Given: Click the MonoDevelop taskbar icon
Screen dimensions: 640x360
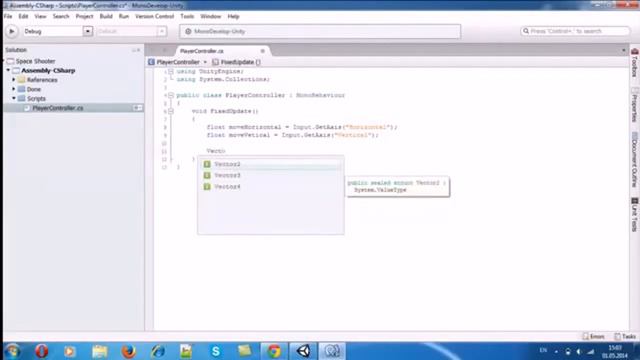Looking at the screenshot, I should pos(332,351).
